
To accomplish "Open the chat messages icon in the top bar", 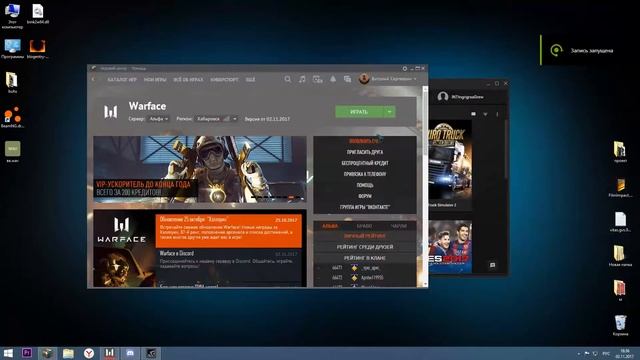I will tap(347, 79).
